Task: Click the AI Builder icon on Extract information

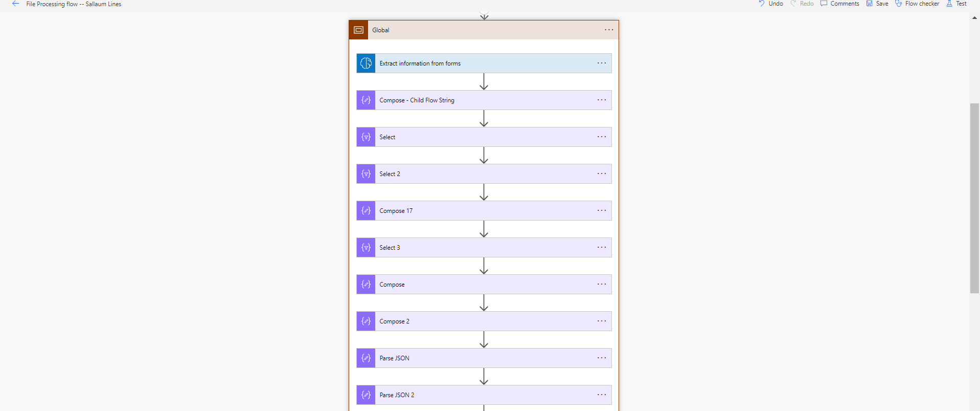Action: [366, 63]
